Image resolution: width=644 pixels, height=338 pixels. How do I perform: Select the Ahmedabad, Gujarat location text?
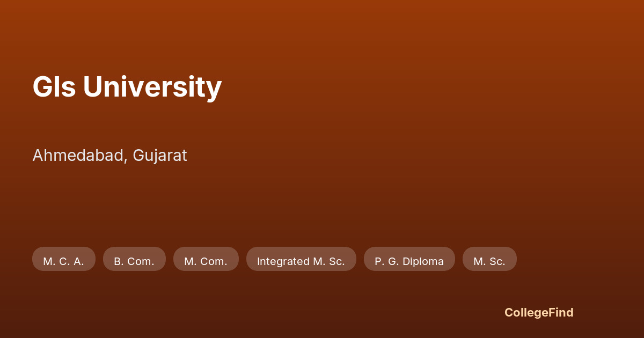[109, 156]
